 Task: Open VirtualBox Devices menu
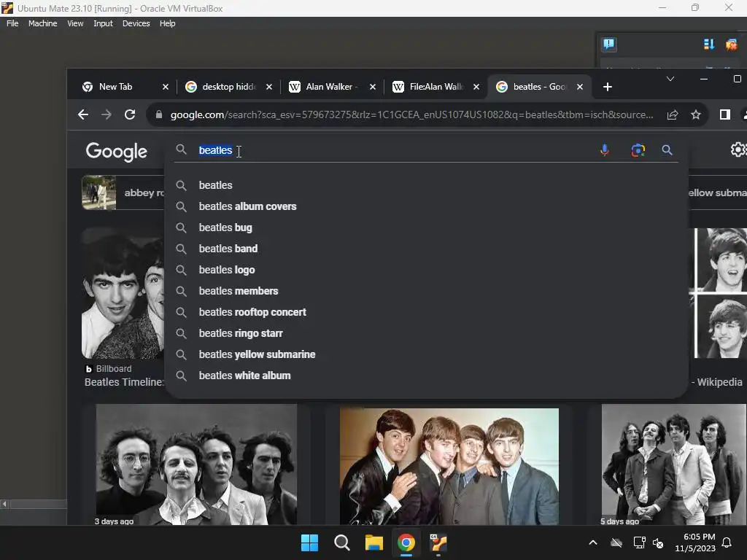[x=136, y=23]
